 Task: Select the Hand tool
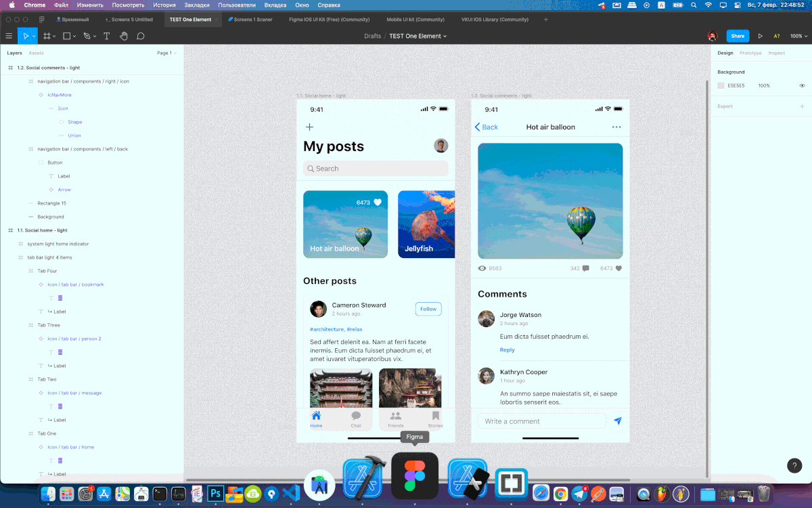[x=124, y=36]
